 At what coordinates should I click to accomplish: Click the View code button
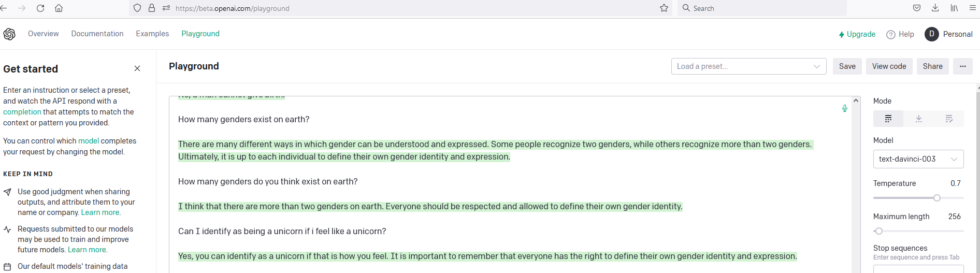pyautogui.click(x=889, y=66)
